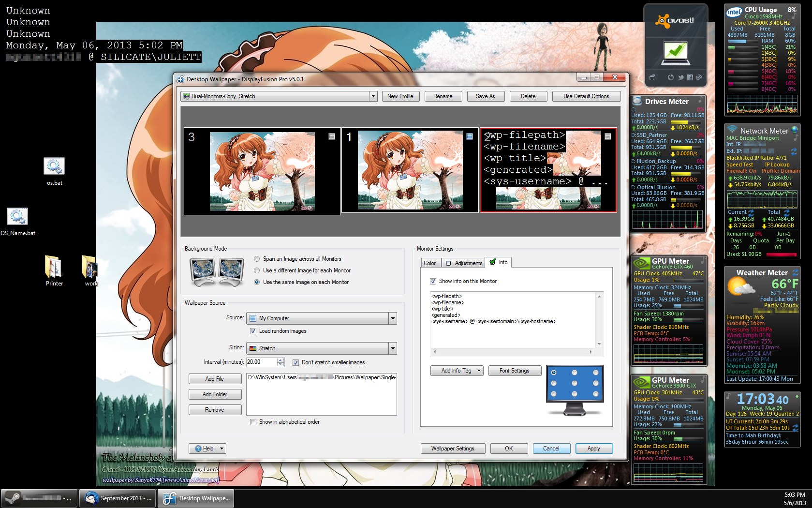Click Drives Meter hard disk icon
The height and width of the screenshot is (508, 812).
[637, 101]
